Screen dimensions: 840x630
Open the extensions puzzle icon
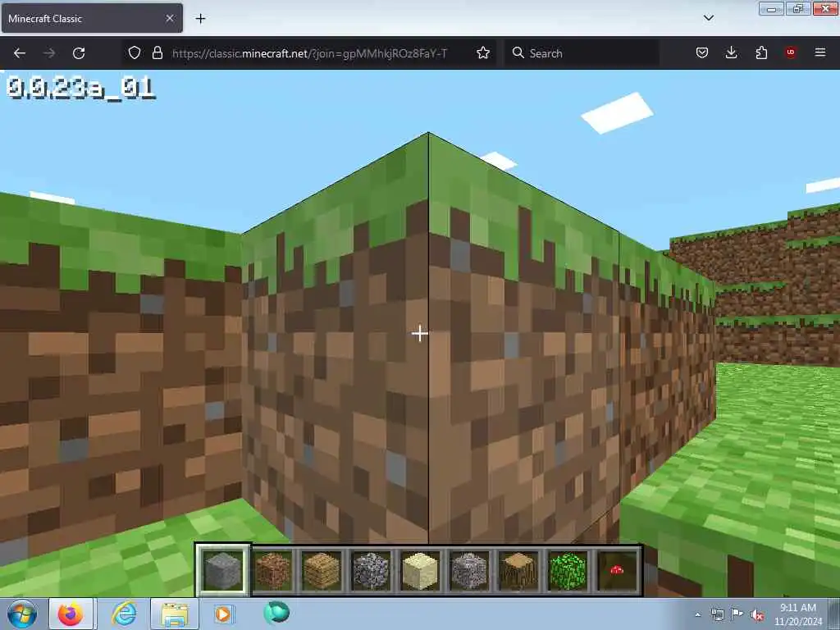761,52
